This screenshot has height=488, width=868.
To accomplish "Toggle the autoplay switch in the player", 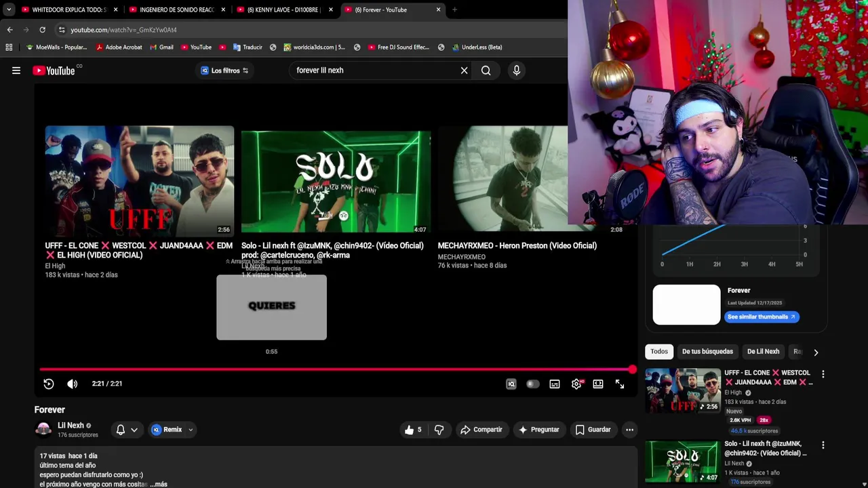I will [533, 384].
